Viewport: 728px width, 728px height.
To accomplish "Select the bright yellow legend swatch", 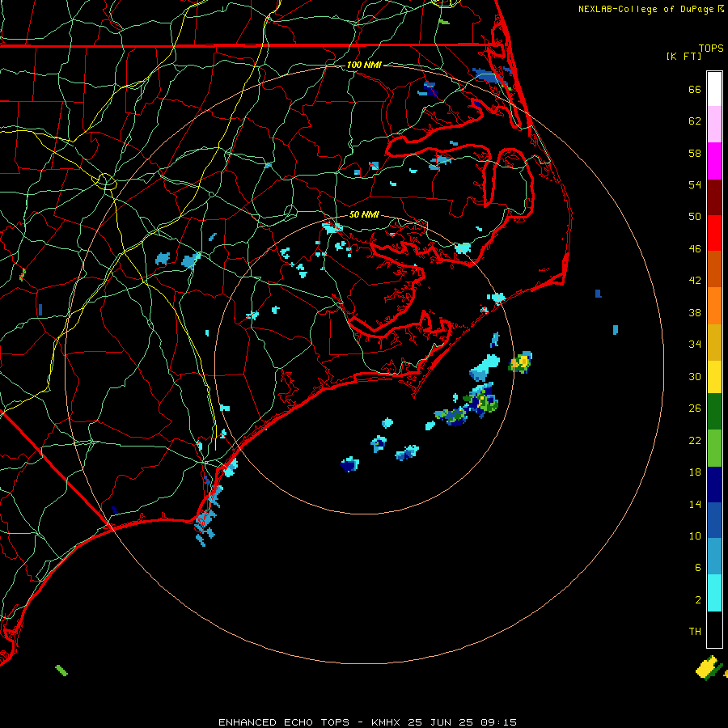I will tap(714, 377).
